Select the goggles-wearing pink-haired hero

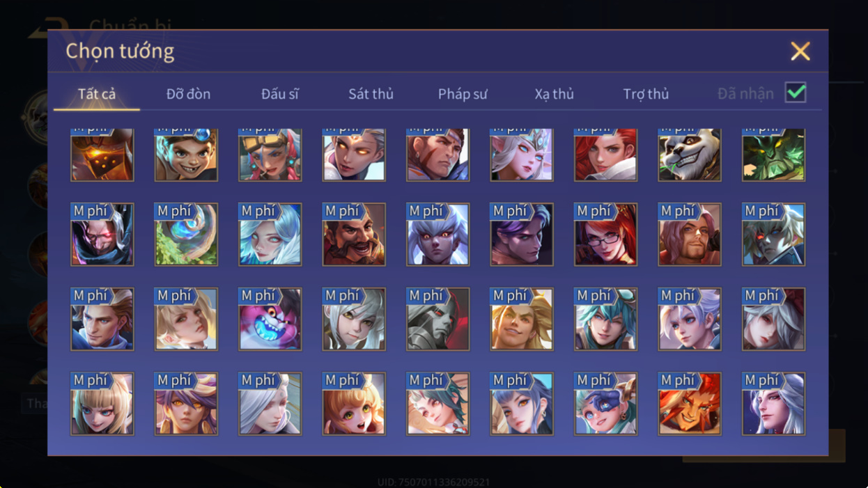pyautogui.click(x=270, y=155)
